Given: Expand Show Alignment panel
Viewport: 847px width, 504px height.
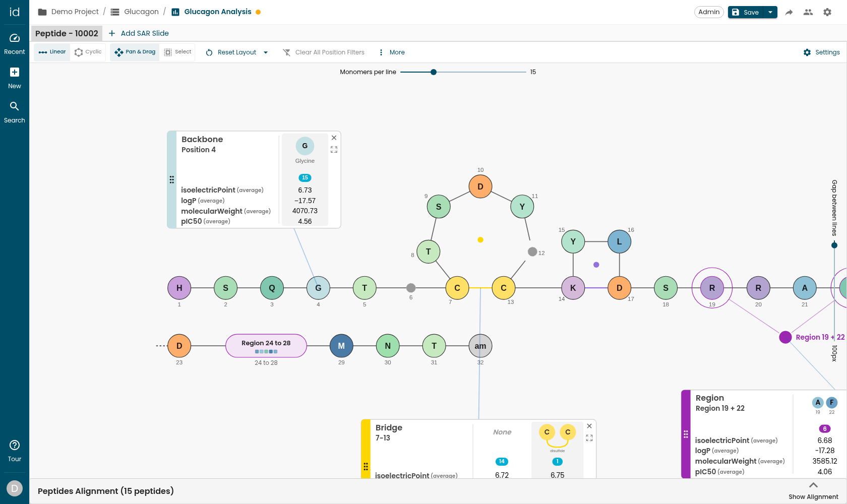Looking at the screenshot, I should click(813, 490).
